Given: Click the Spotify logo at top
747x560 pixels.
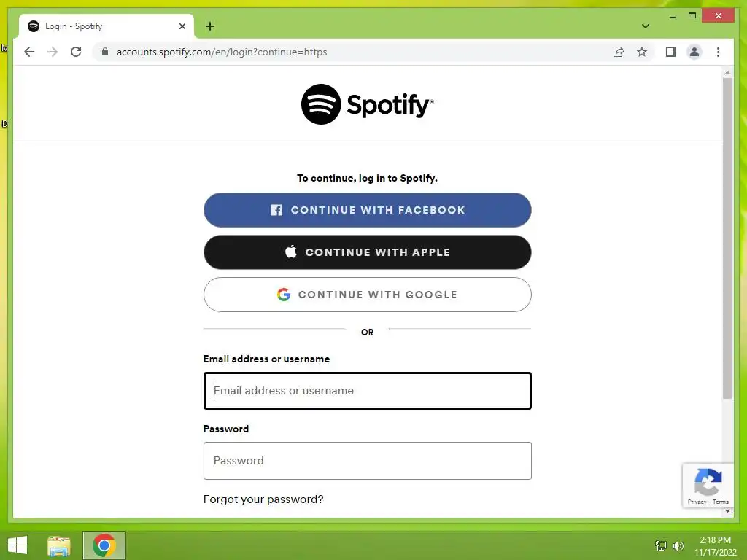Looking at the screenshot, I should 368,104.
